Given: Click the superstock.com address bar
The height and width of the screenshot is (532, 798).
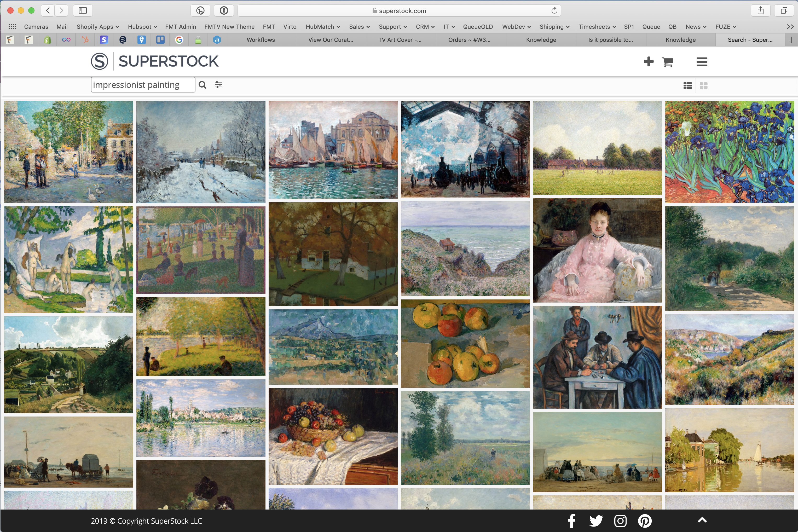Looking at the screenshot, I should click(399, 10).
